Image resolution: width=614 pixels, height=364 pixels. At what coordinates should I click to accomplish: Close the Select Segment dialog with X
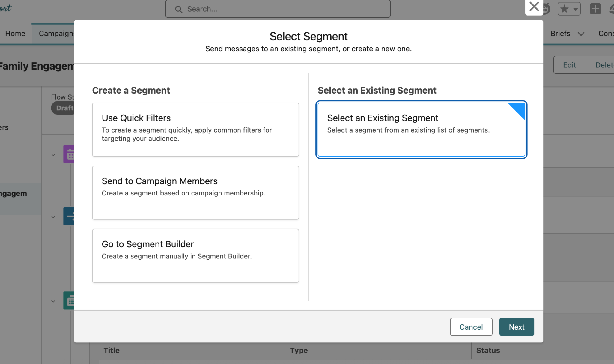pyautogui.click(x=534, y=7)
